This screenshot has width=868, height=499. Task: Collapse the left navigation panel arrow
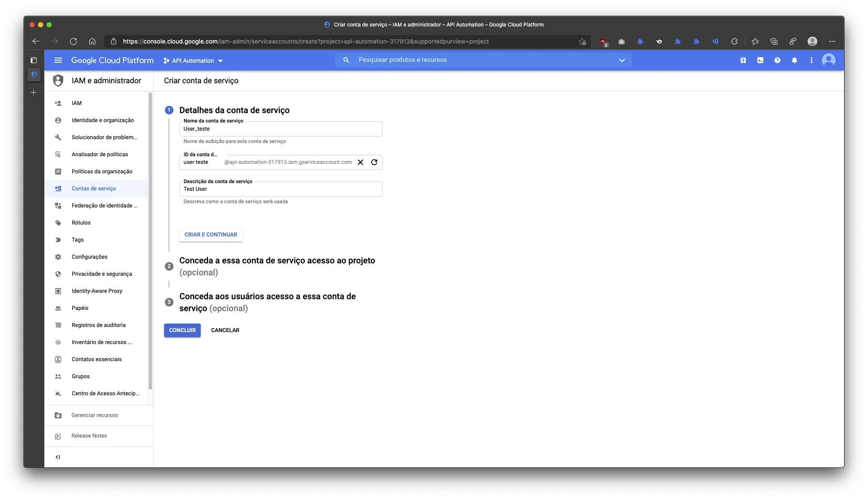pos(58,457)
